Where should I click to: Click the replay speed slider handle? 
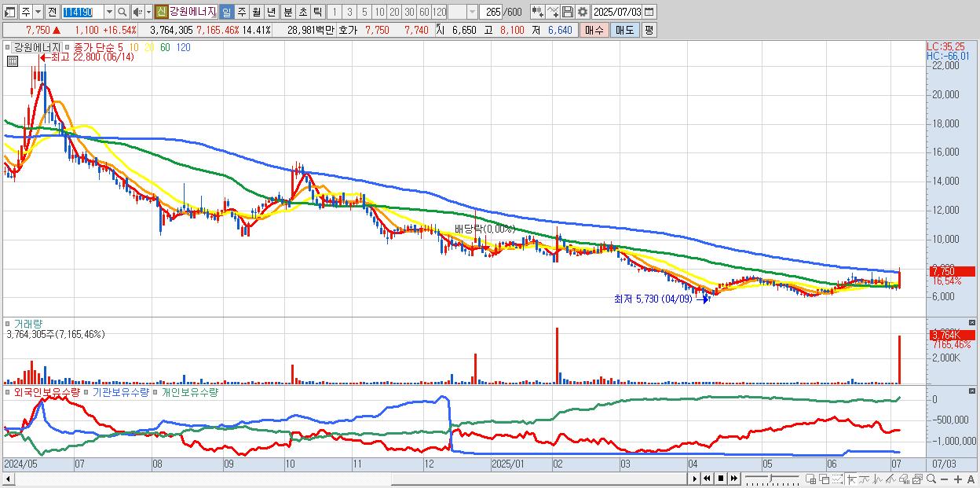(770, 479)
